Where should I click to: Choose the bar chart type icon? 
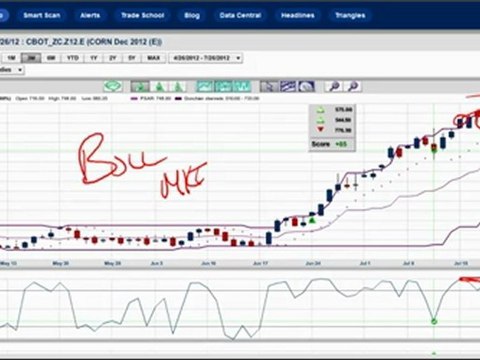(x=223, y=87)
